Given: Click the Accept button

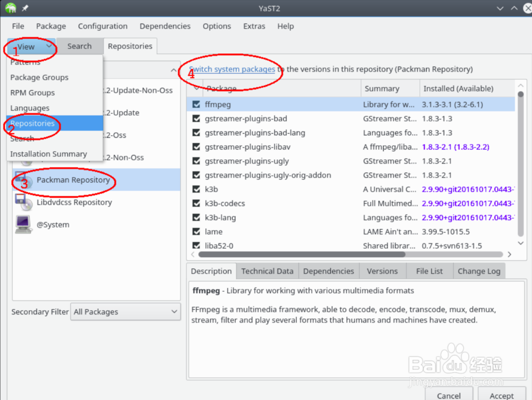Looking at the screenshot, I should (502, 394).
